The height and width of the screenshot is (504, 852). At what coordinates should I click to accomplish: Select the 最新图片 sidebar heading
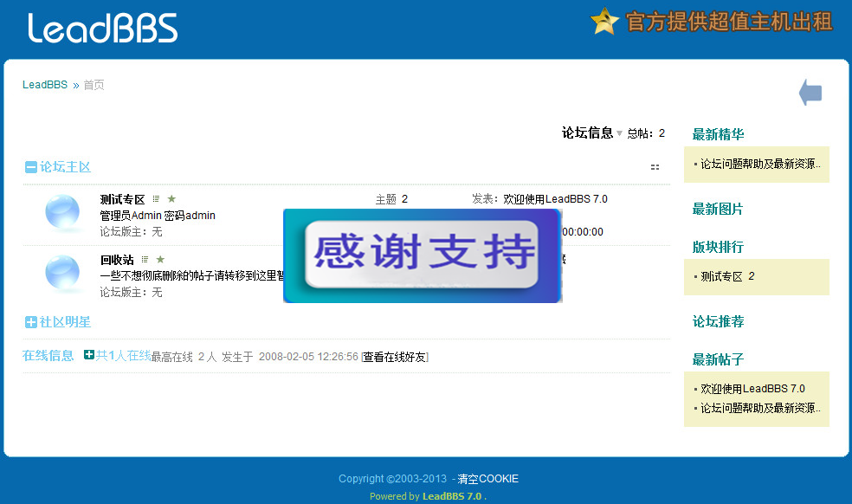pyautogui.click(x=718, y=210)
